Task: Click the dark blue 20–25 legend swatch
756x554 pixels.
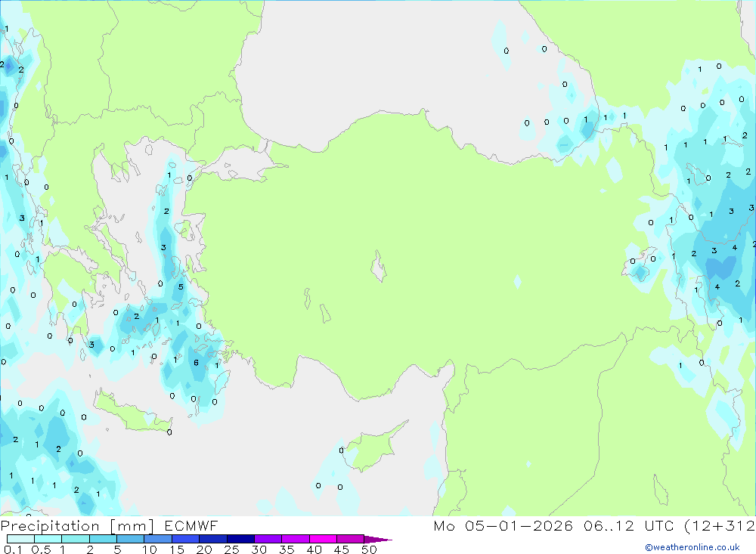Action: pos(212,539)
